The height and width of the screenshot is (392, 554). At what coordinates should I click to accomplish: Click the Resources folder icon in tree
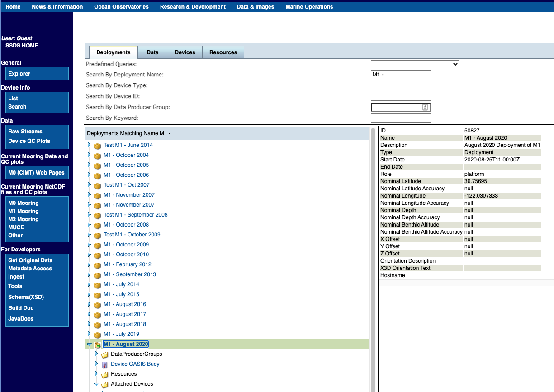(x=104, y=374)
